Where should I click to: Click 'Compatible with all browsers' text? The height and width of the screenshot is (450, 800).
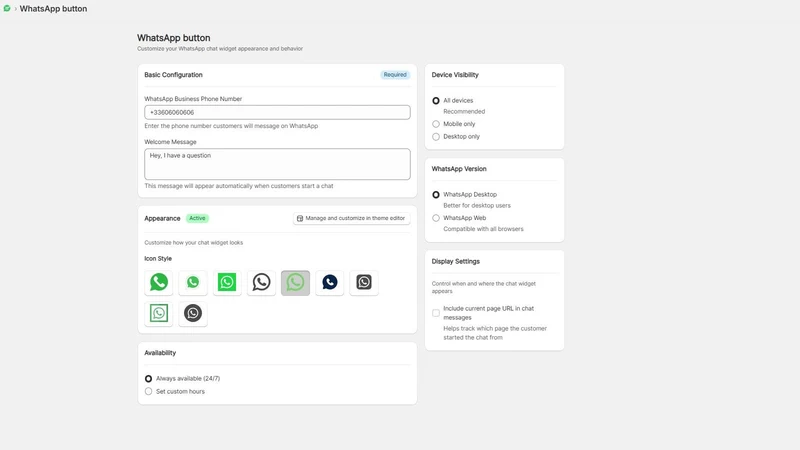point(483,229)
